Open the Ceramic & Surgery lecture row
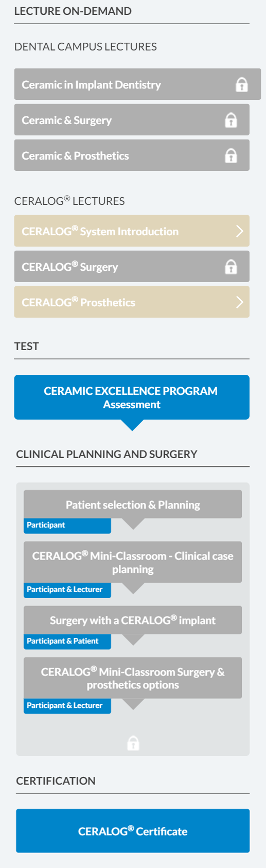Viewport: 266px width, 868px height. coord(132,120)
